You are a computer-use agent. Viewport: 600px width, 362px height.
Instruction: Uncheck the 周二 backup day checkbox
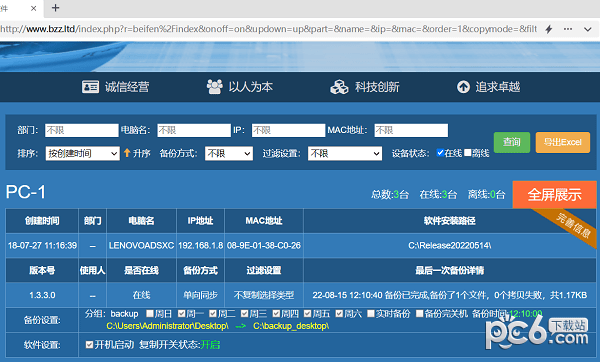213,314
